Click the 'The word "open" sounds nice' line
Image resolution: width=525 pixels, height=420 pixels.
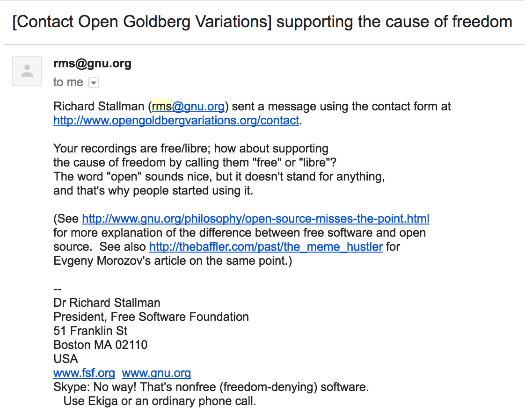[x=219, y=176]
